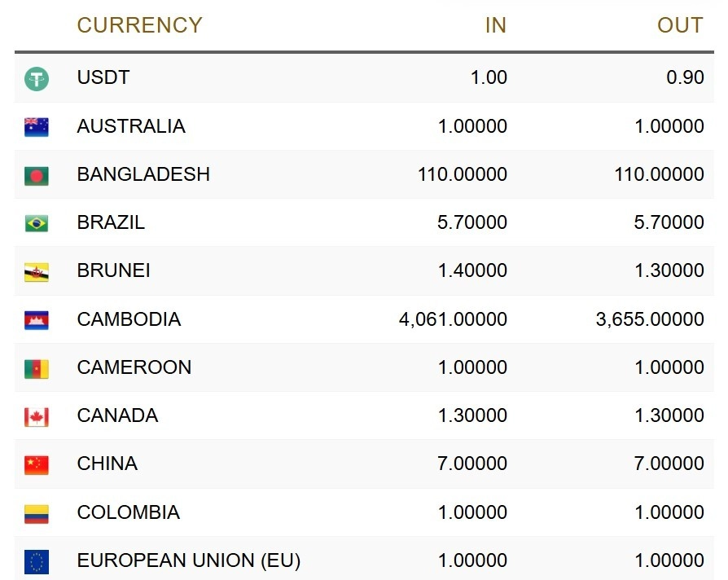Click the OUT column header
This screenshot has width=728, height=580.
pyautogui.click(x=680, y=25)
